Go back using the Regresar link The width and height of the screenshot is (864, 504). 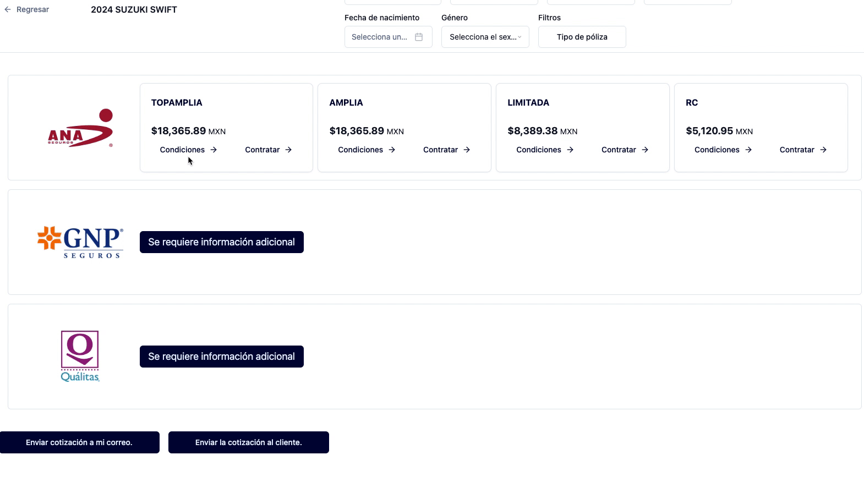coord(26,9)
